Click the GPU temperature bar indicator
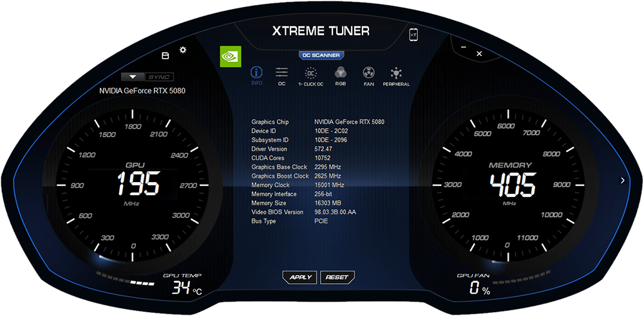Image resolution: width=644 pixels, height=316 pixels. [126, 278]
